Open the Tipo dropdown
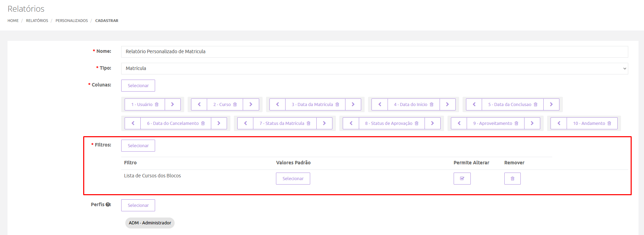Image resolution: width=644 pixels, height=235 pixels. coord(374,69)
